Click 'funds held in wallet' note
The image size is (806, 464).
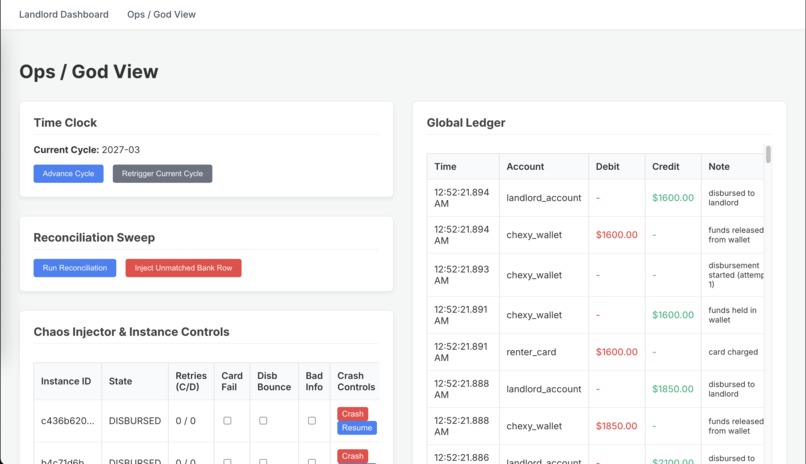[732, 315]
